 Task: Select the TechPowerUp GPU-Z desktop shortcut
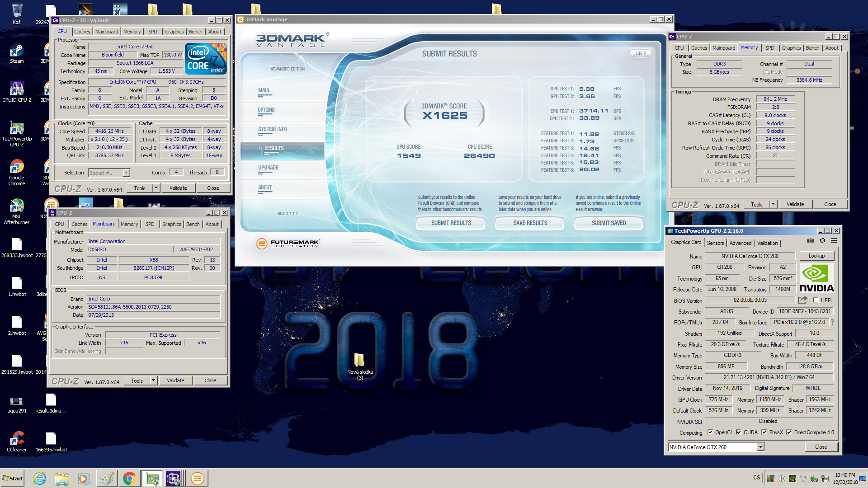click(17, 134)
